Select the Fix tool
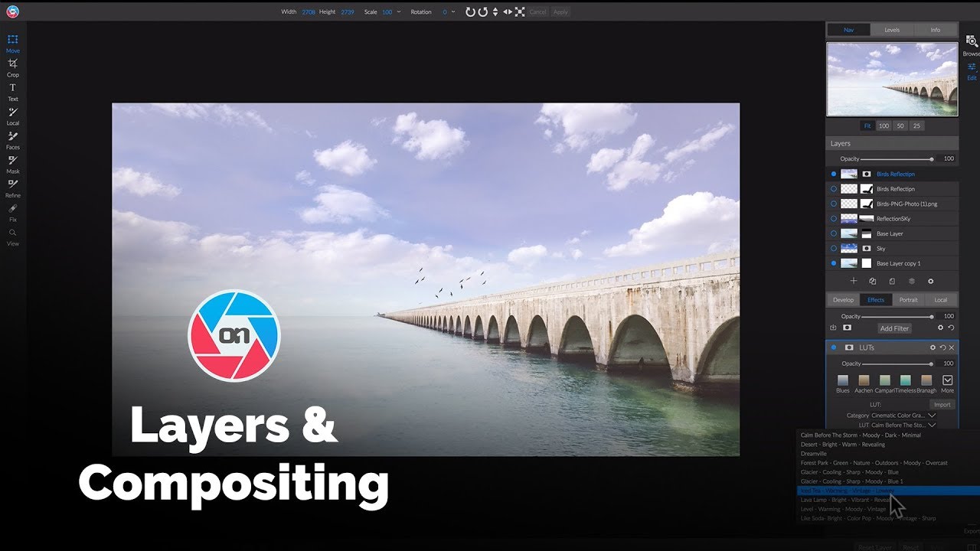 tap(13, 212)
